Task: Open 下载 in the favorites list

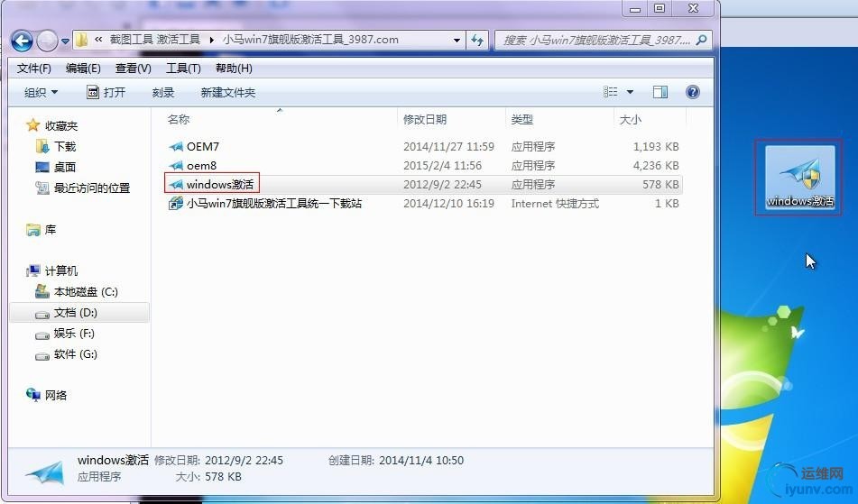Action: (x=65, y=146)
